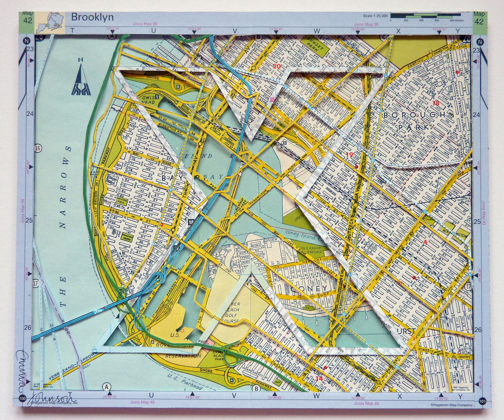The image size is (504, 420).
Task: Click the "Scale 1:25,000" text
Action: [x=375, y=16]
